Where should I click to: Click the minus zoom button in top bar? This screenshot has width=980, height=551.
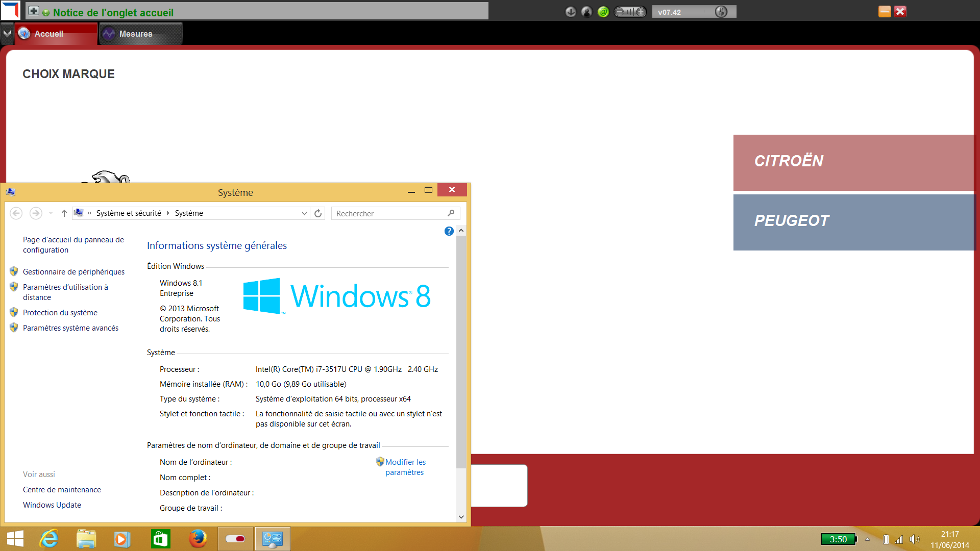pos(620,12)
